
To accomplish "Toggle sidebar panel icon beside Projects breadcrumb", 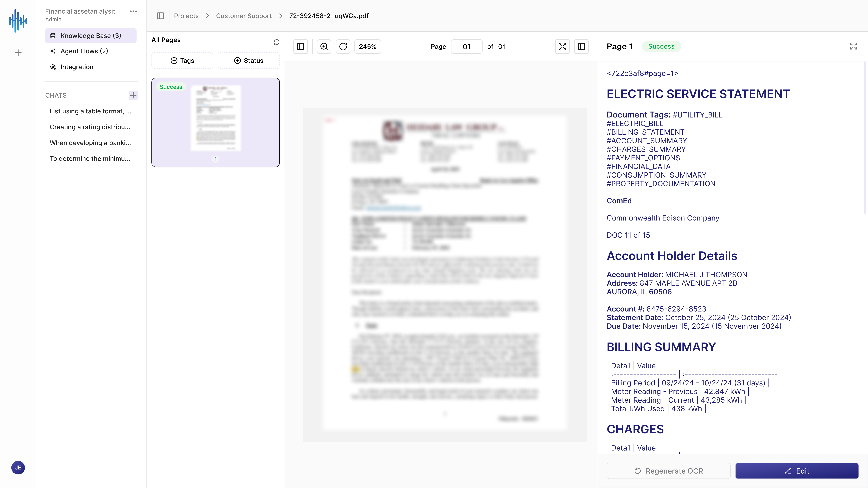I will 160,16.
